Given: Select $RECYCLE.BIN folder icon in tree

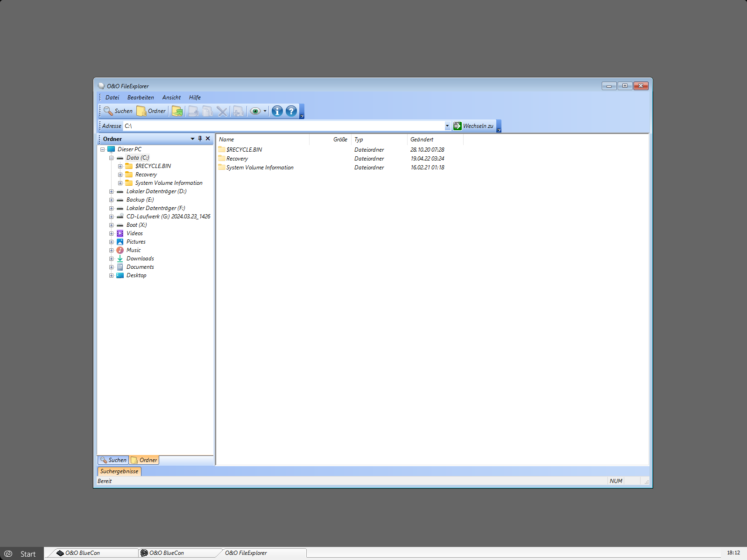Looking at the screenshot, I should (x=129, y=166).
